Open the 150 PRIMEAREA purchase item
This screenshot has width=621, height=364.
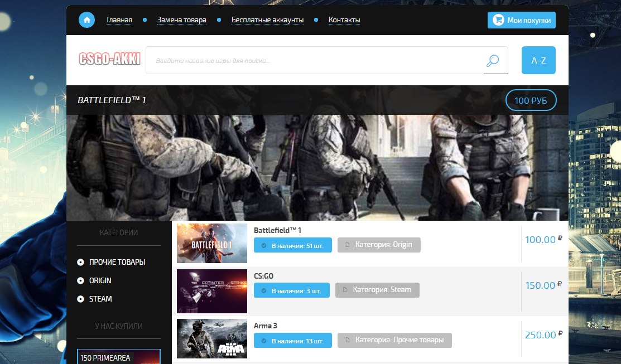coord(119,357)
